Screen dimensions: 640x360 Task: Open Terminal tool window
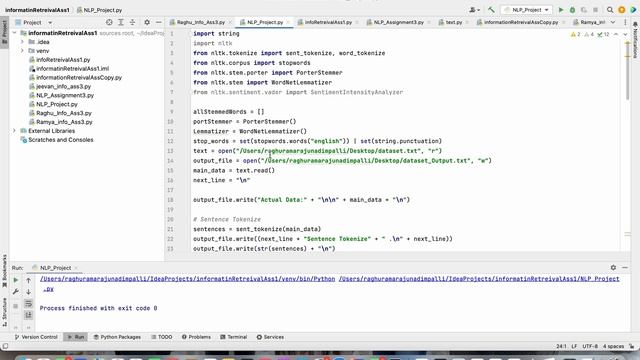coord(233,337)
